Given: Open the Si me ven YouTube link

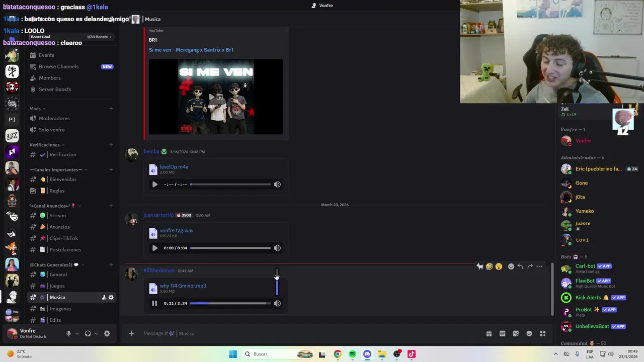Looking at the screenshot, I should pyautogui.click(x=191, y=50).
